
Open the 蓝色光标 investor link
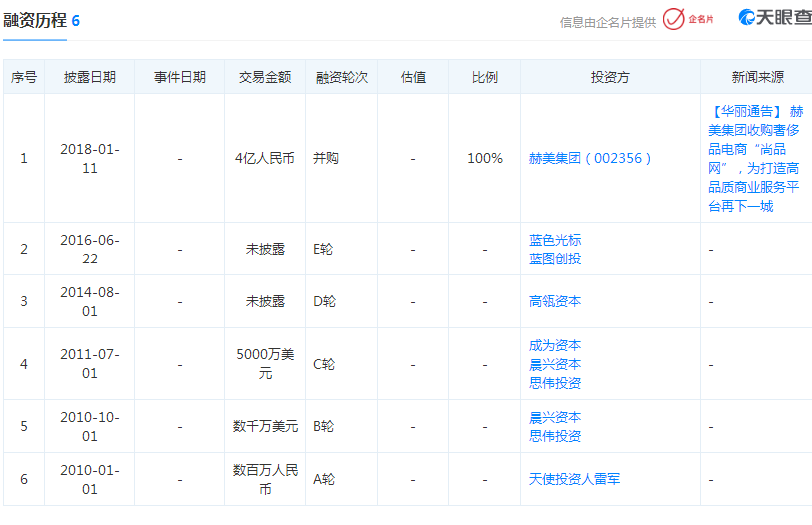coord(555,240)
